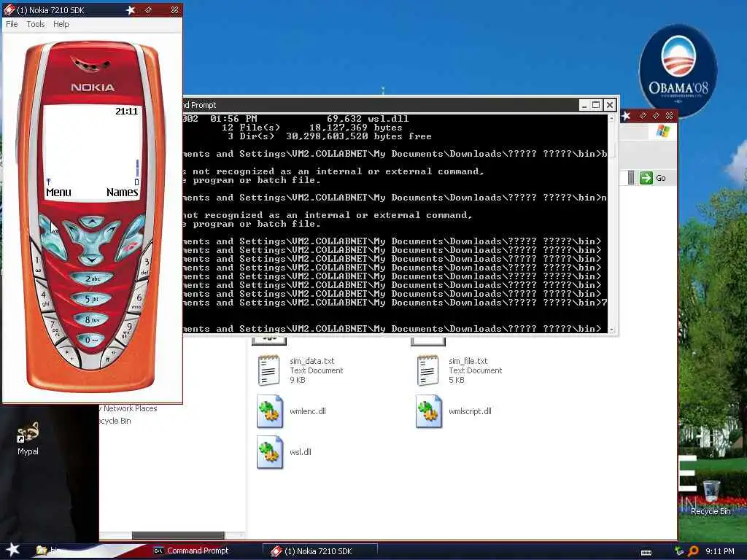Open the Tools menu in Nokia SDK

[36, 24]
